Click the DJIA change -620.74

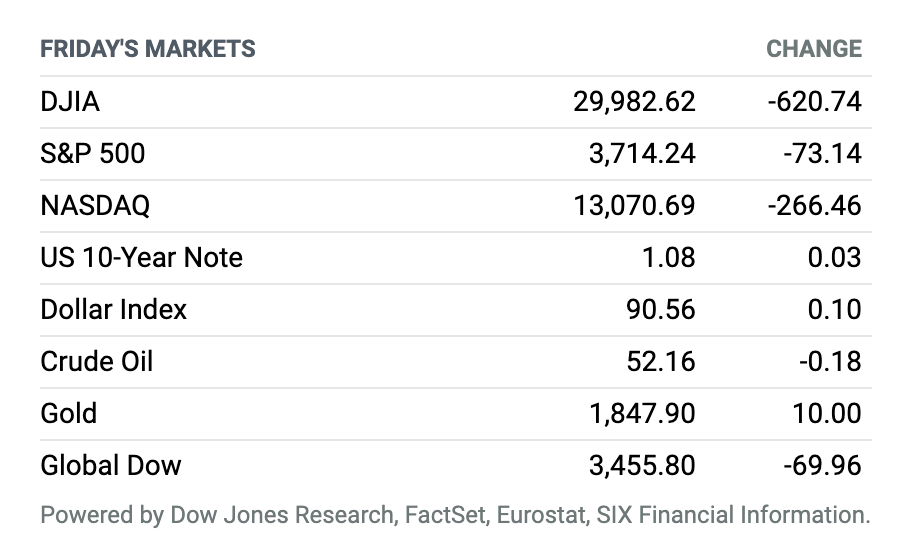click(814, 102)
